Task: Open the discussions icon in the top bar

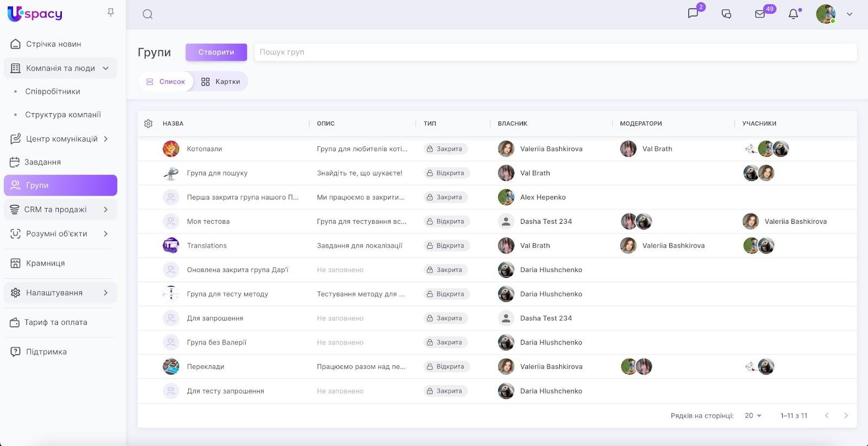Action: coord(726,14)
